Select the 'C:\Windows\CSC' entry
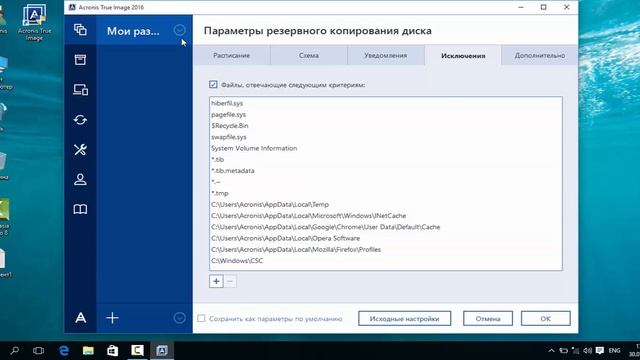The width and height of the screenshot is (640, 360). click(386, 260)
